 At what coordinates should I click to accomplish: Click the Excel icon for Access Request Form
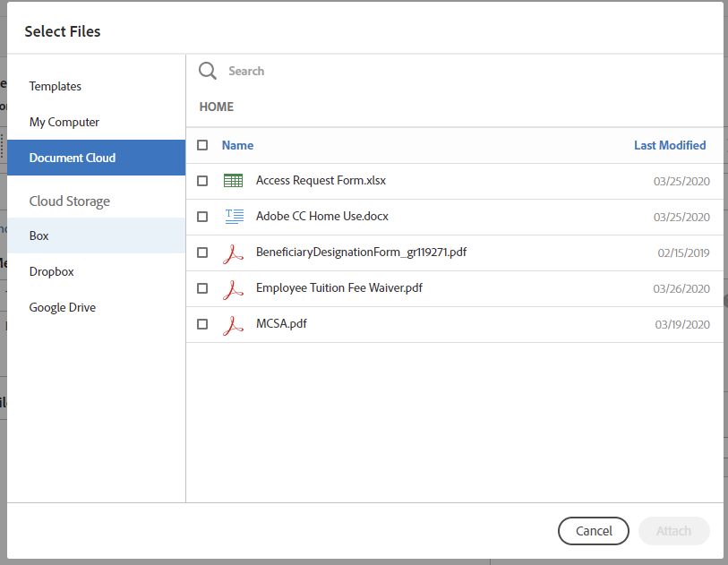pyautogui.click(x=233, y=181)
